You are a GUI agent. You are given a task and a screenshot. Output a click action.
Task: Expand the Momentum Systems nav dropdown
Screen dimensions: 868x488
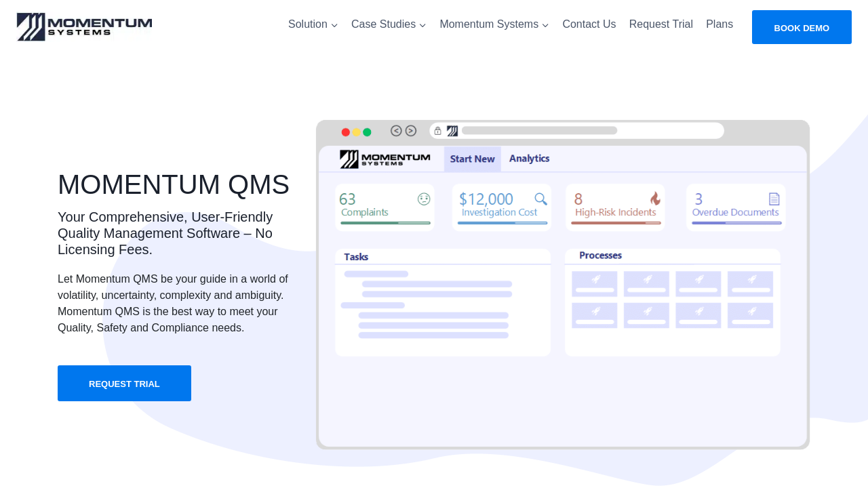coord(494,24)
